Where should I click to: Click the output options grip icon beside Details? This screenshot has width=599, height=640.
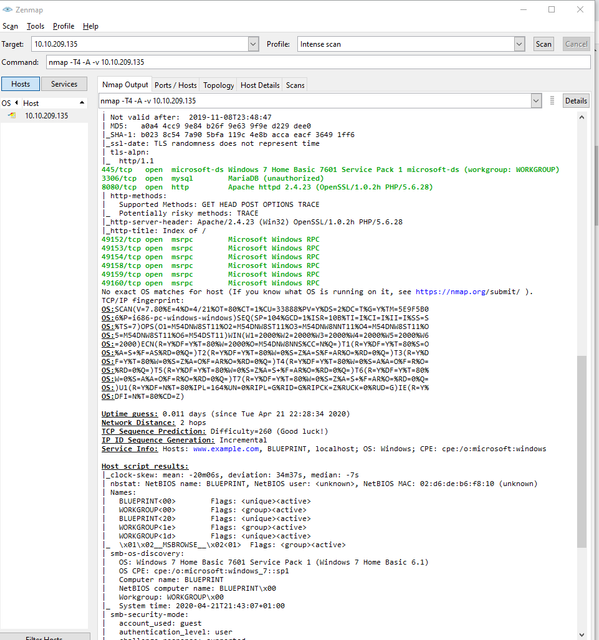coord(552,100)
